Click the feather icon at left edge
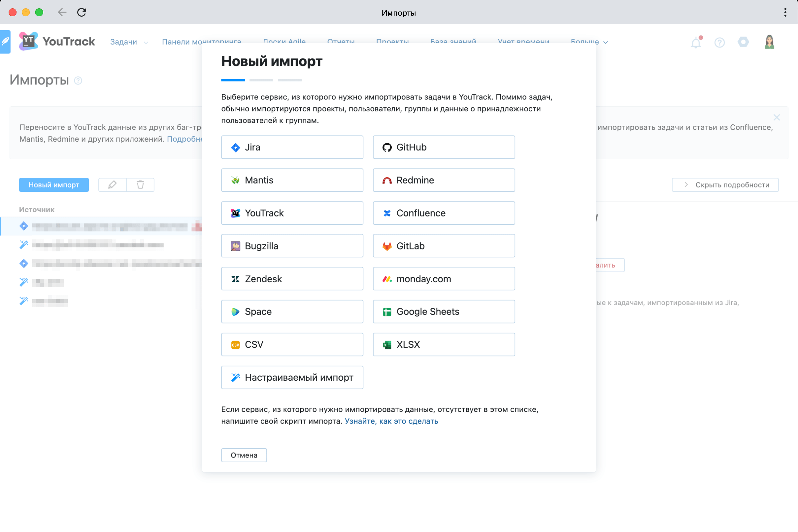The width and height of the screenshot is (798, 532). point(5,42)
